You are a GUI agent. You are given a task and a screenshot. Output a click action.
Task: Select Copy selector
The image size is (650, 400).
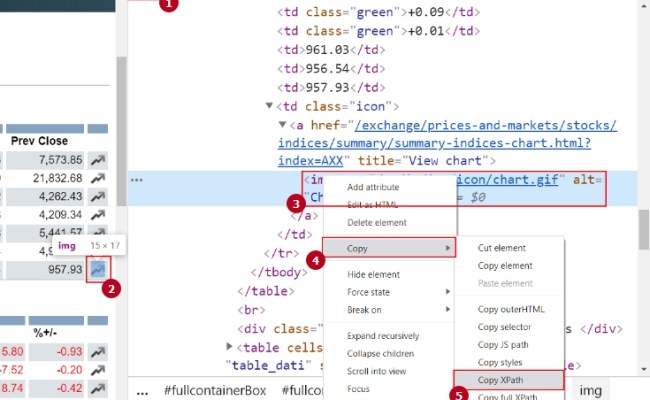point(504,327)
